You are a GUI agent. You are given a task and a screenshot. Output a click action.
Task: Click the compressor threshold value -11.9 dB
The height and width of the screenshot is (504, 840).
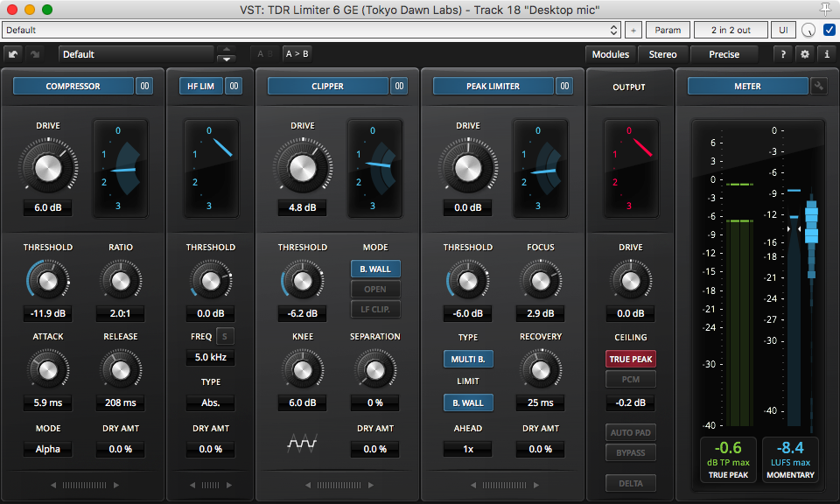[x=47, y=313]
